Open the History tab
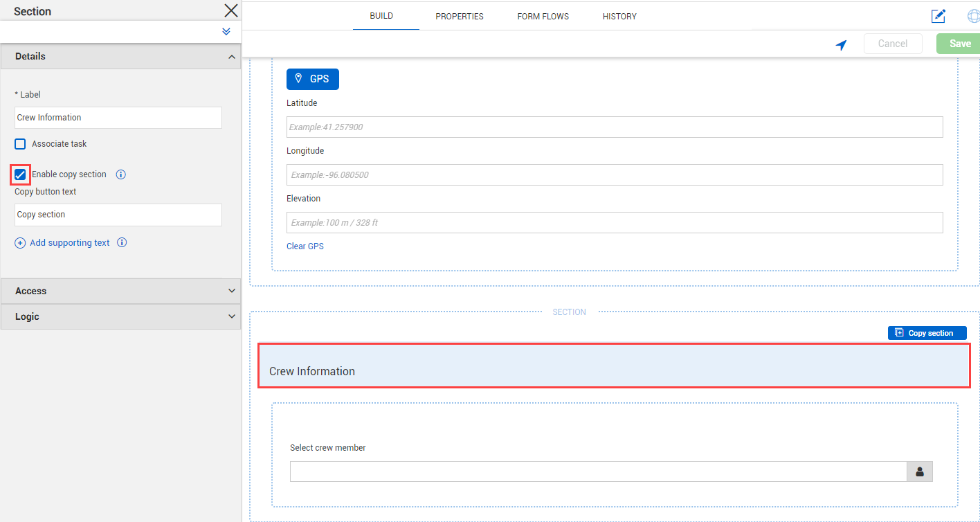This screenshot has height=522, width=980. point(619,17)
